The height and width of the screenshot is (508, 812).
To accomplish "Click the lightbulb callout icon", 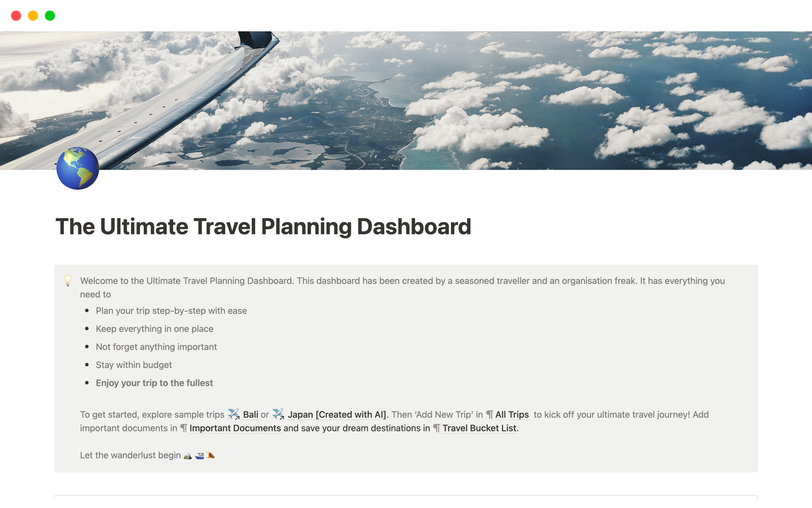I will click(x=68, y=280).
